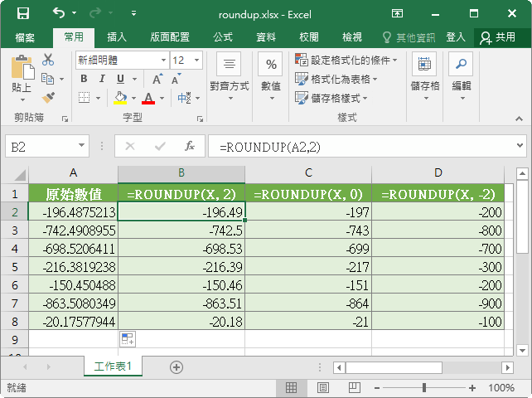Viewport: 532px width, 398px height.
Task: Click the 其他資訊 tell-me box
Action: [409, 37]
